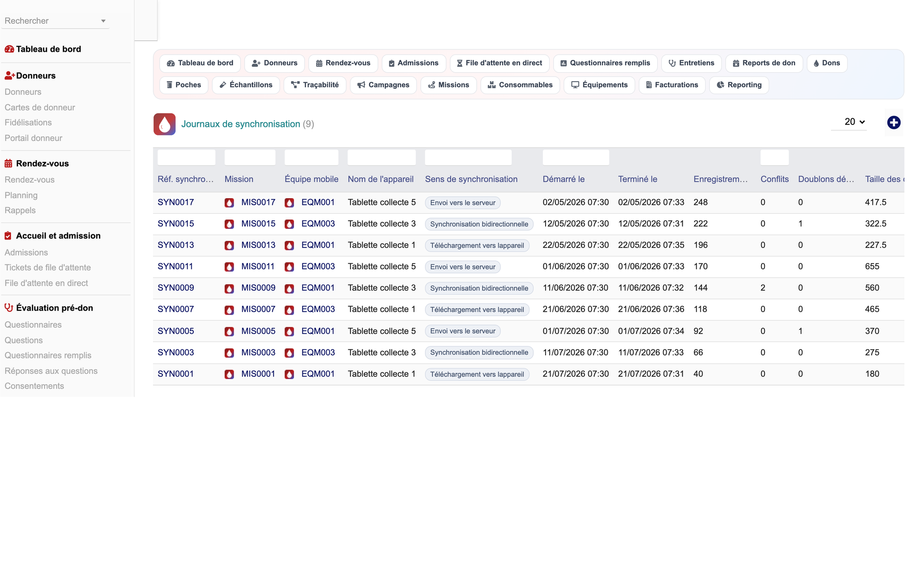The height and width of the screenshot is (572, 924).
Task: Click the drop icon next to MIS0007
Action: (x=229, y=310)
